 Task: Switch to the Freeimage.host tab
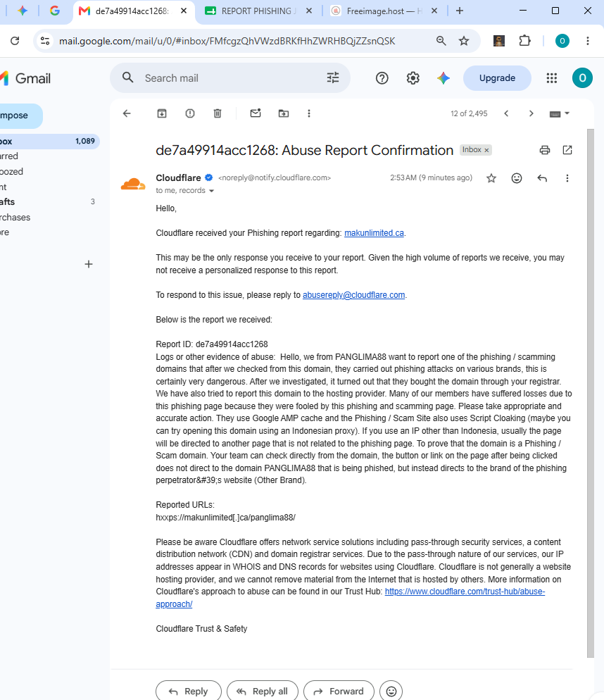[x=384, y=11]
